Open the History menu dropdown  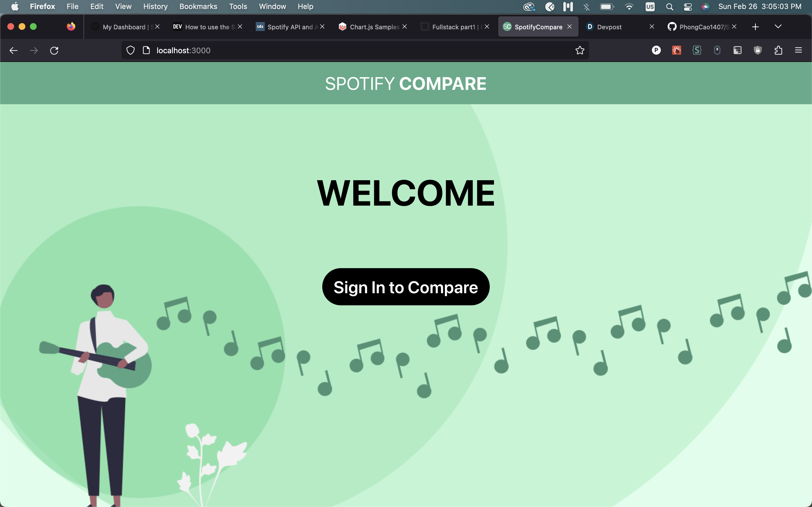(x=155, y=7)
